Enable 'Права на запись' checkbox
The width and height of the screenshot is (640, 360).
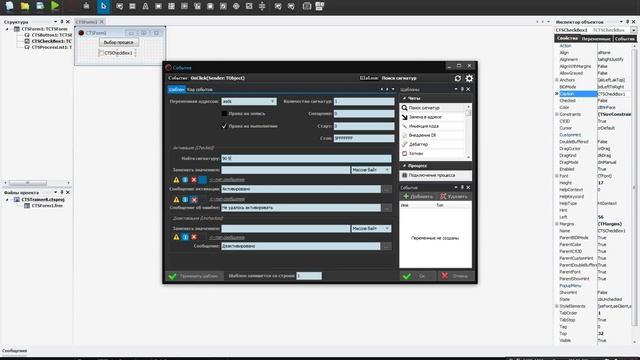point(224,113)
